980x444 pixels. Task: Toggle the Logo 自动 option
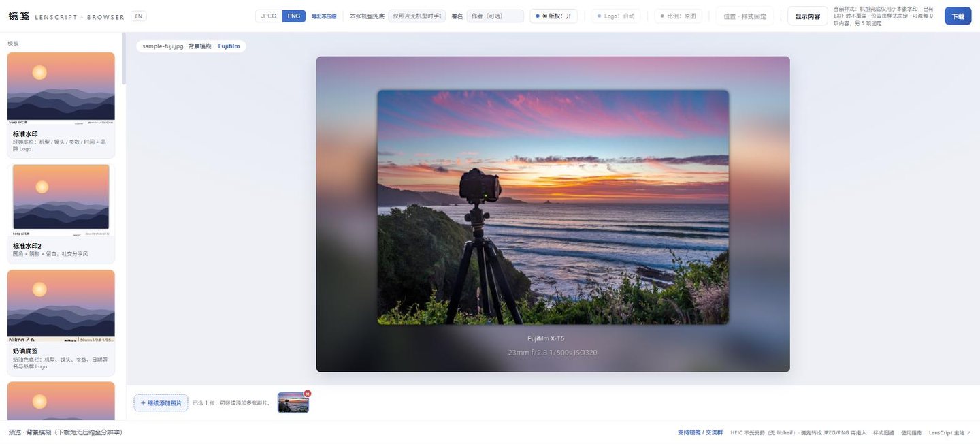click(616, 16)
